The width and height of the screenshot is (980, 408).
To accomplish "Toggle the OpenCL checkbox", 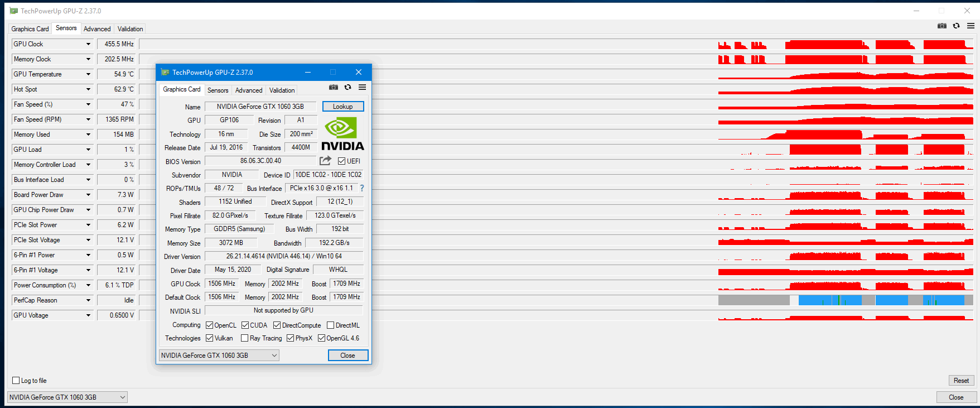I will point(210,325).
